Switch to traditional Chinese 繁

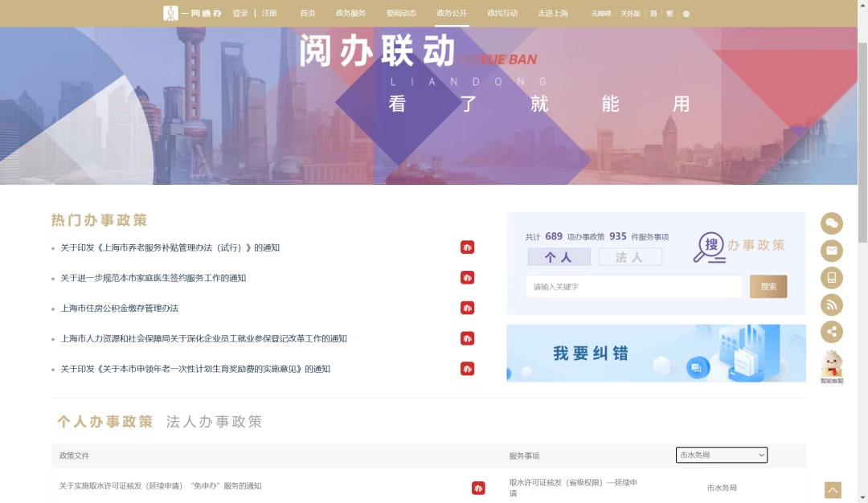669,14
